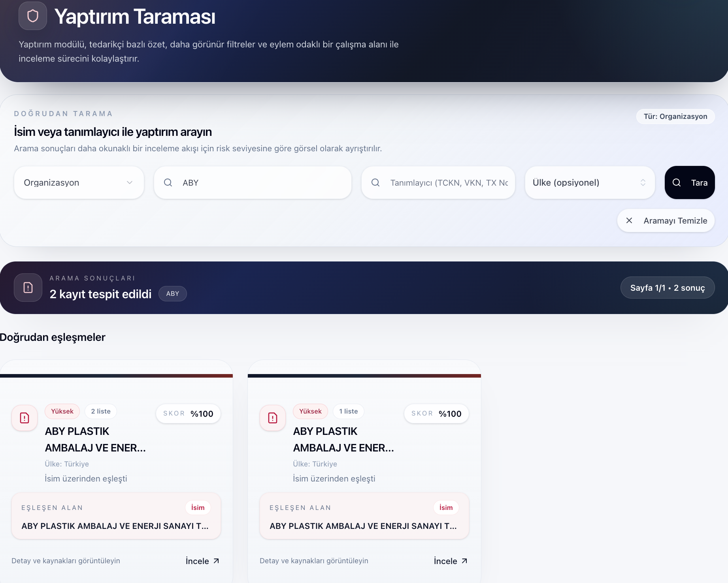
Task: Open the Organizasyon type dropdown
Action: 79,182
